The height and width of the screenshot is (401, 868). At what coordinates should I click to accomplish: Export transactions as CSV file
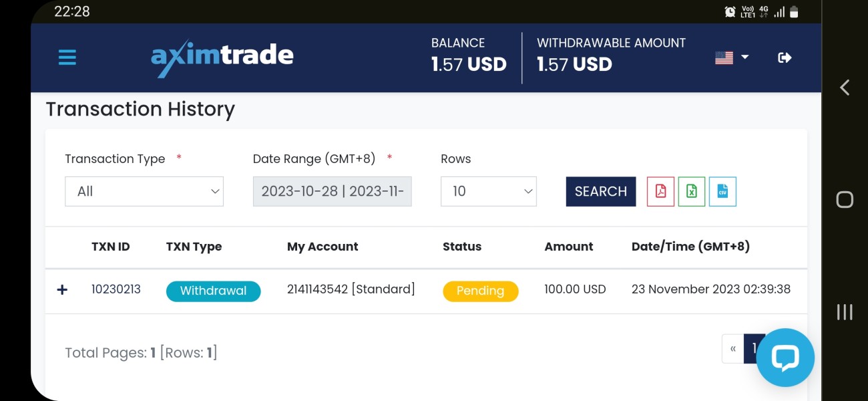click(x=722, y=192)
